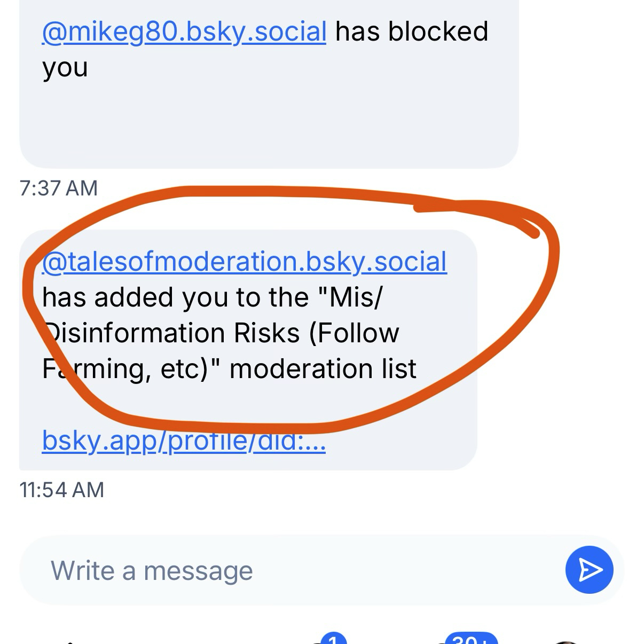Image resolution: width=644 pixels, height=644 pixels.
Task: Follow the bsky.app/profile/did link
Action: pyautogui.click(x=184, y=441)
